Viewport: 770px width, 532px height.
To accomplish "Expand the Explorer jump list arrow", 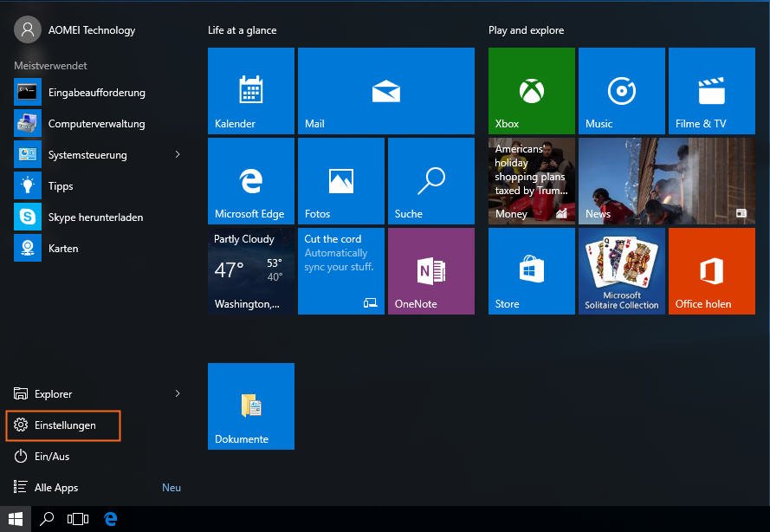I will click(178, 393).
